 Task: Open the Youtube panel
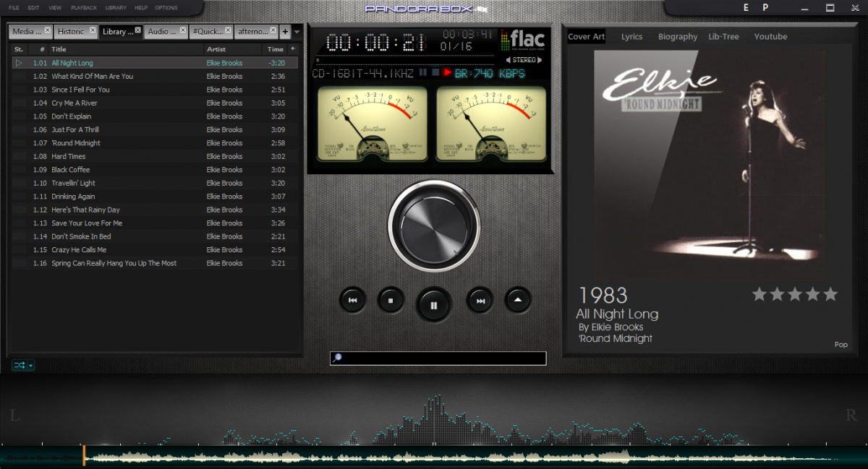click(770, 37)
